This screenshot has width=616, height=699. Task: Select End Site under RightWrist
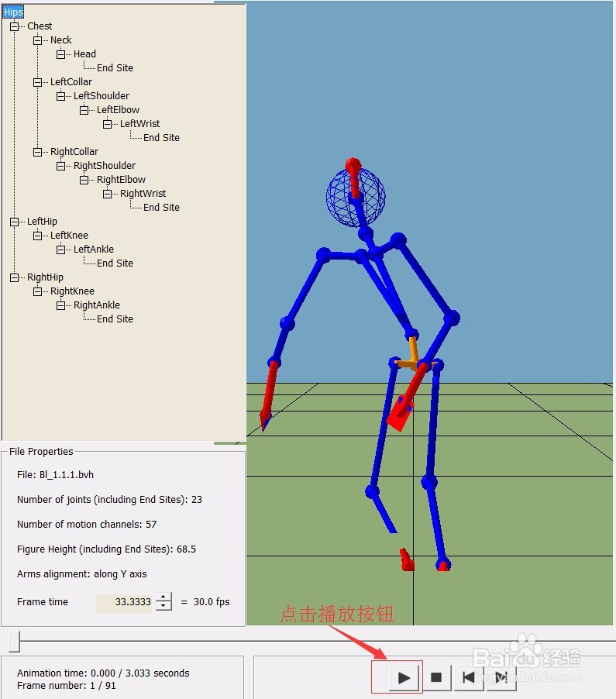click(161, 207)
